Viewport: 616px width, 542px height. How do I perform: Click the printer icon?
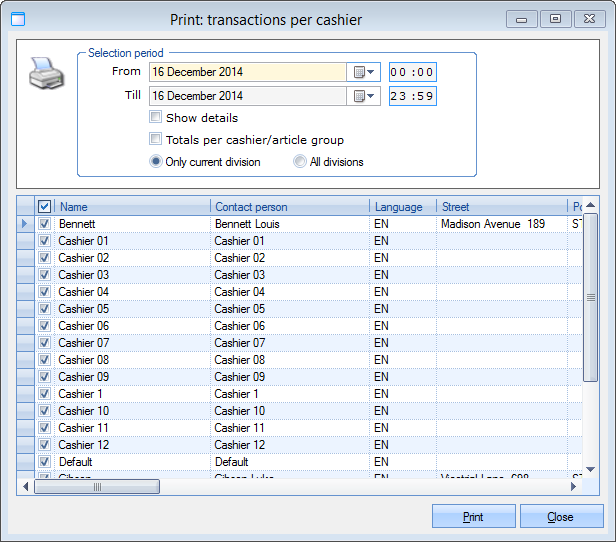[x=46, y=73]
